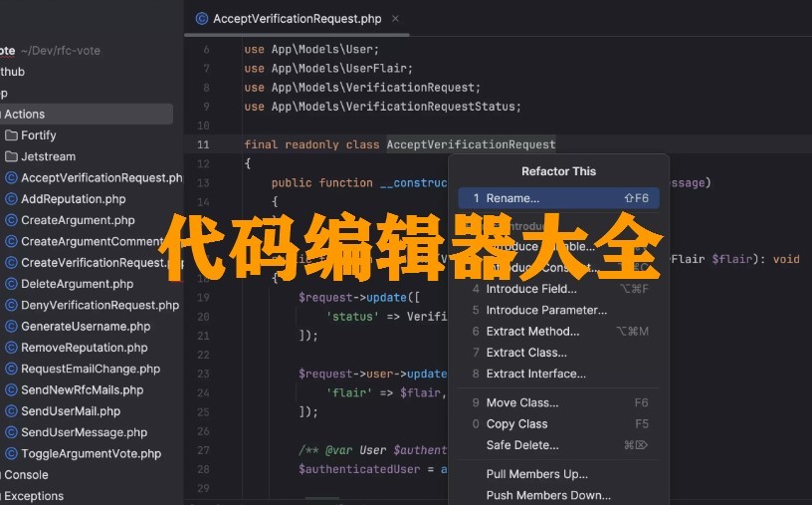The image size is (812, 505).
Task: Open RequestEmailChange.php file
Action: point(91,370)
